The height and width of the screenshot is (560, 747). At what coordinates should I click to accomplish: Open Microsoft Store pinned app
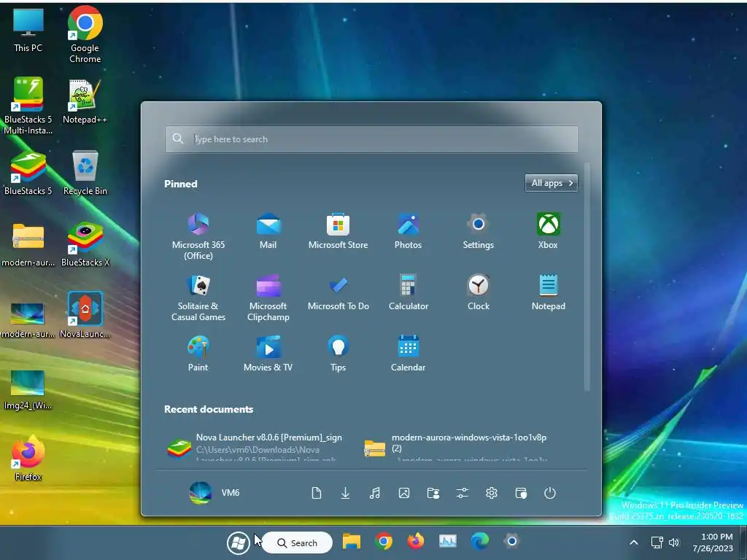[x=338, y=231]
